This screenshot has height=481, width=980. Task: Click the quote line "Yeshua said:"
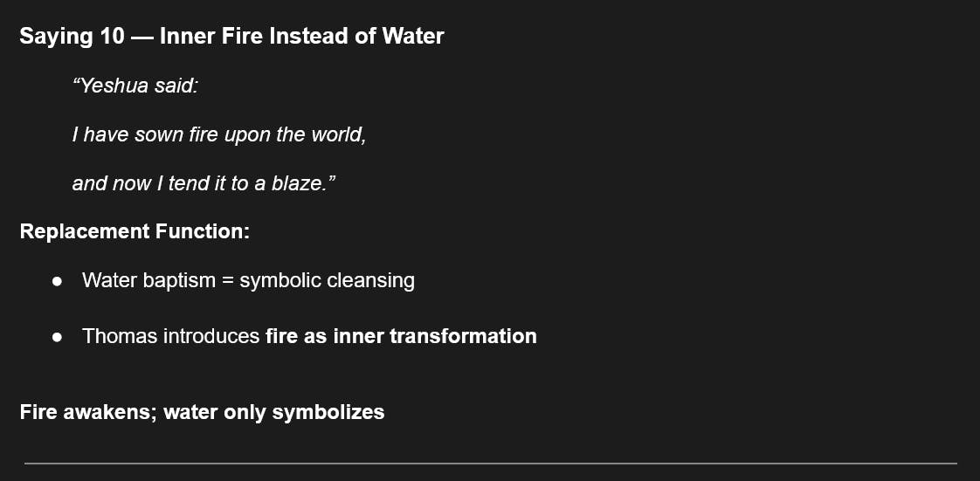click(x=136, y=86)
